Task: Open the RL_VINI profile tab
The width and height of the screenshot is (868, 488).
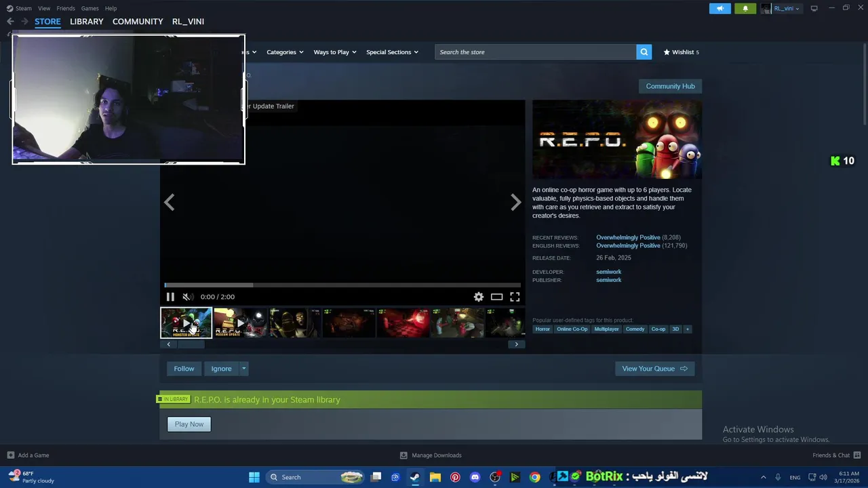Action: pyautogui.click(x=188, y=22)
